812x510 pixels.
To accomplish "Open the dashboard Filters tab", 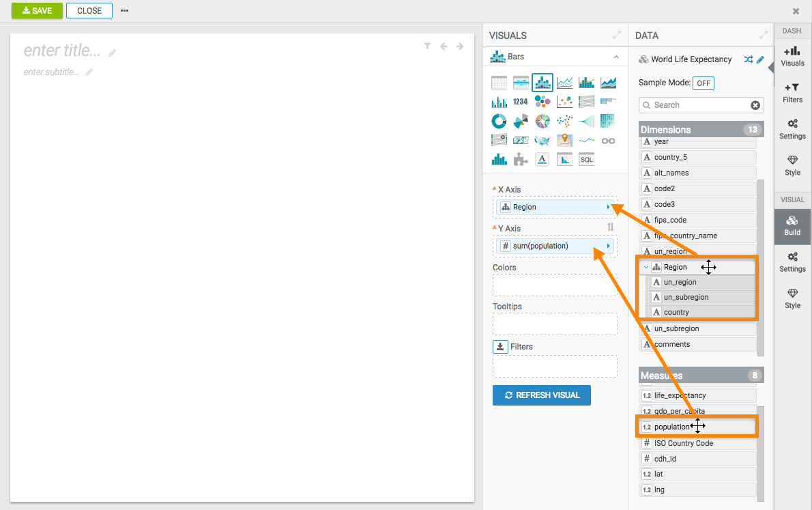I will [x=792, y=93].
